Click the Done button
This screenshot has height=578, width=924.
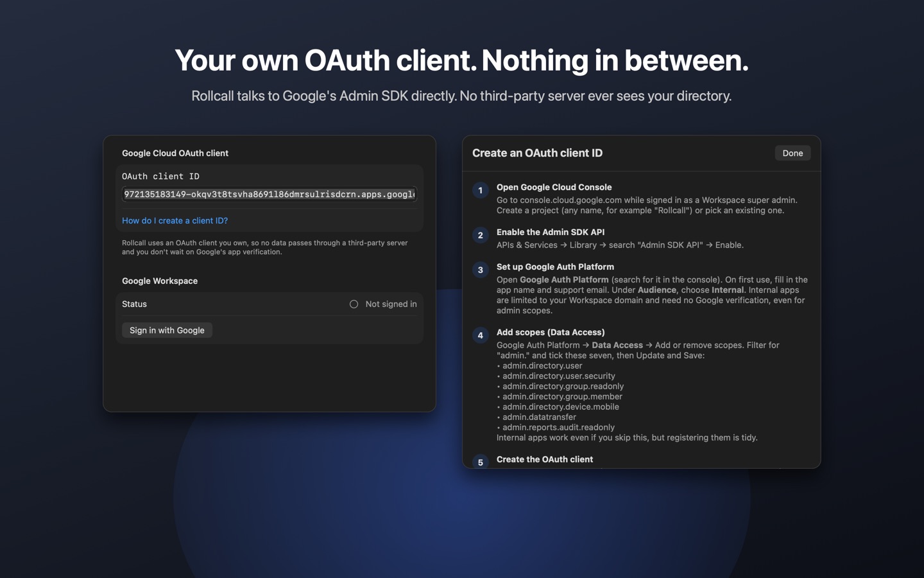pos(792,153)
